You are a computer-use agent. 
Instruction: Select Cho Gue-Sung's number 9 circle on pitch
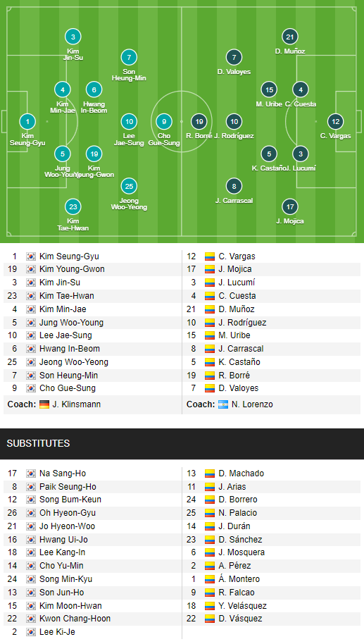[x=164, y=122]
